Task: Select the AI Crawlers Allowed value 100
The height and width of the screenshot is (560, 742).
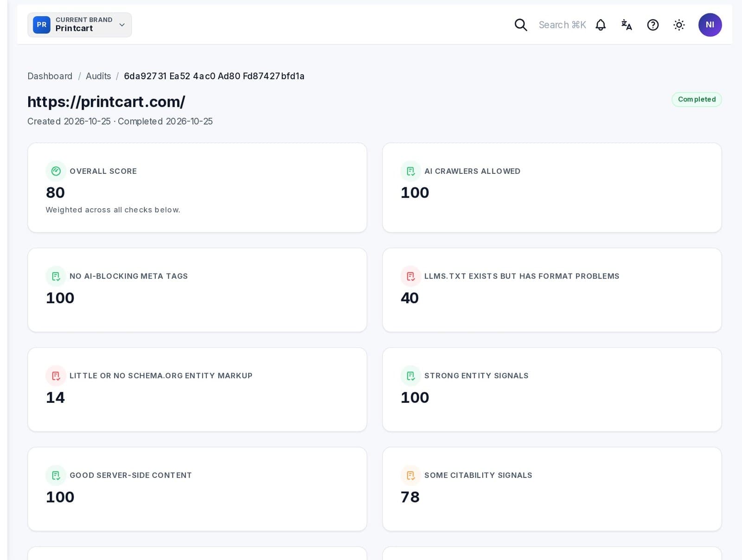Action: (415, 192)
